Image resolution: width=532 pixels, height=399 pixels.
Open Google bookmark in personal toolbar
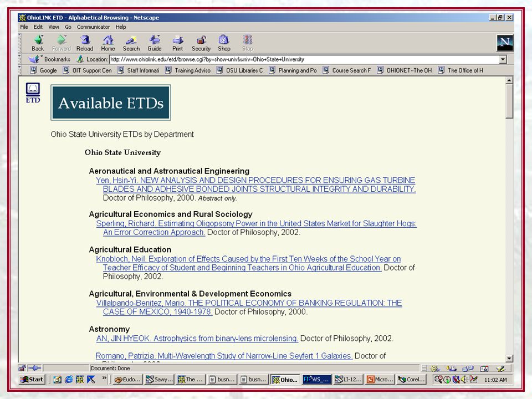43,70
